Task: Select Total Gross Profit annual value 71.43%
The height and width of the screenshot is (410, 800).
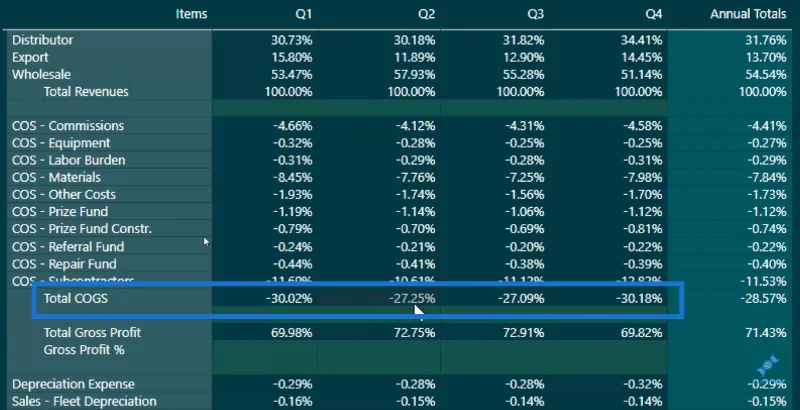Action: pyautogui.click(x=763, y=333)
